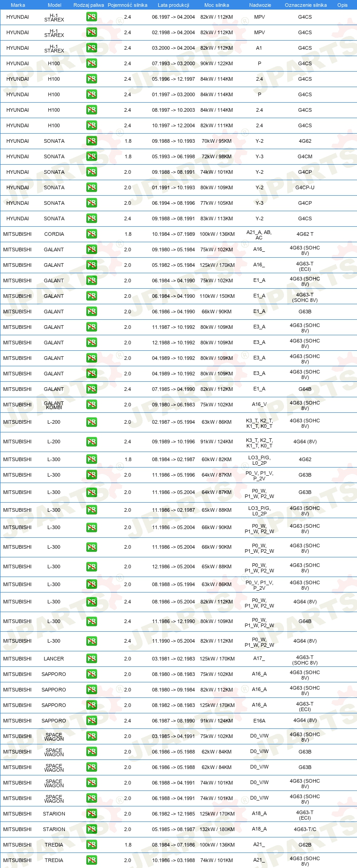The image size is (357, 868).
Task: Click fuel icon in GALANT 110kW / 150KM row
Action: point(91,296)
